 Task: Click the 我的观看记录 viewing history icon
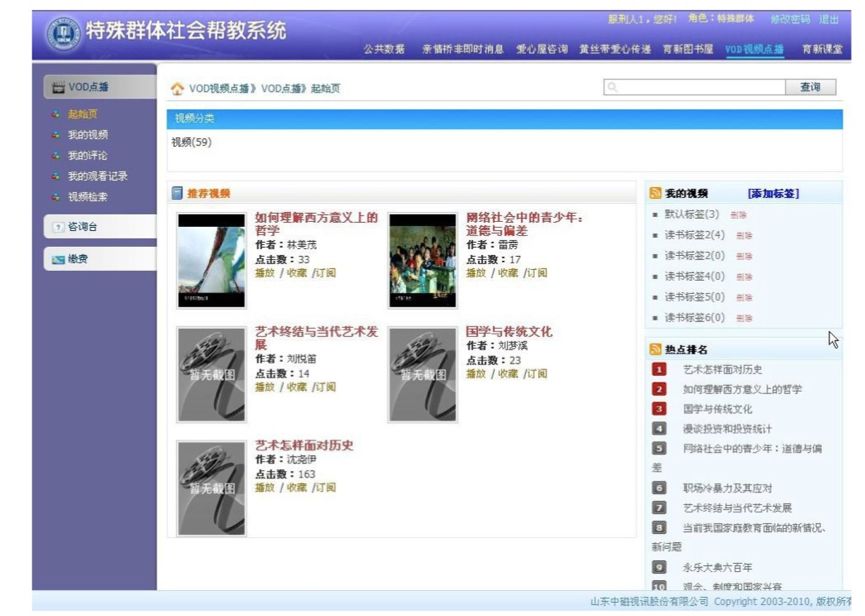tap(55, 176)
